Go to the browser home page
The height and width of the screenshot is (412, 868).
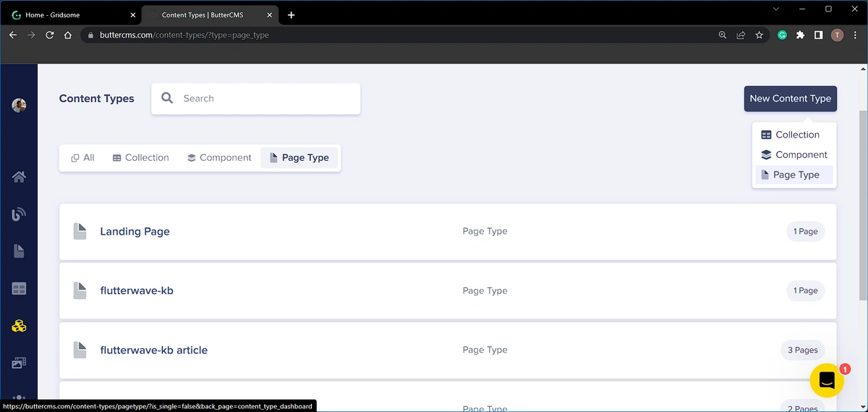pos(68,35)
